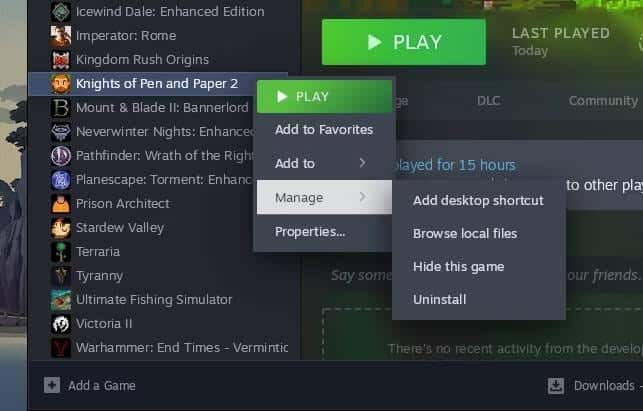This screenshot has width=643, height=411.
Task: Click the Add a Game plus icon
Action: (x=52, y=385)
